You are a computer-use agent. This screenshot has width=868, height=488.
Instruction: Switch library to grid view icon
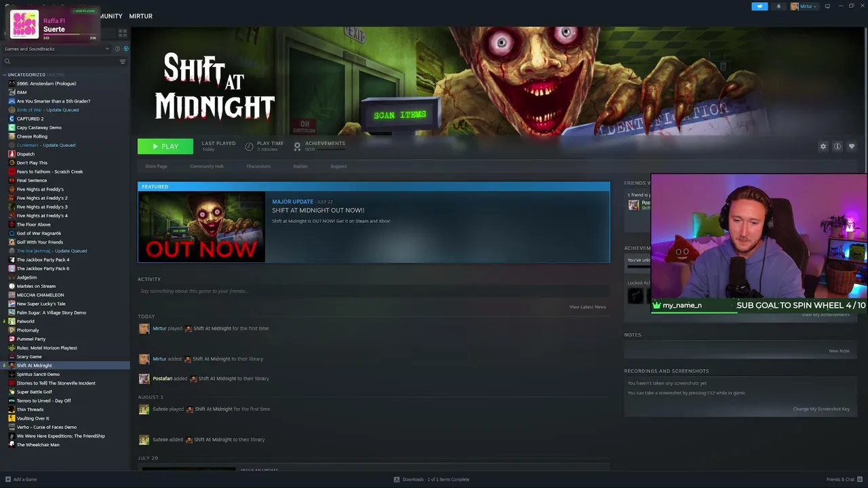[123, 33]
